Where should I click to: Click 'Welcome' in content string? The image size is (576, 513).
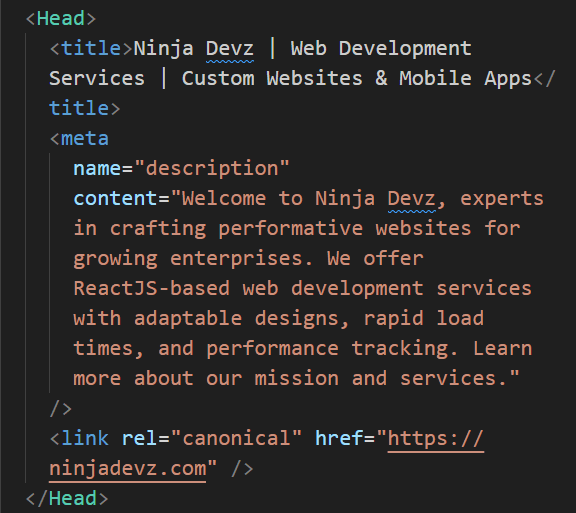click(224, 198)
